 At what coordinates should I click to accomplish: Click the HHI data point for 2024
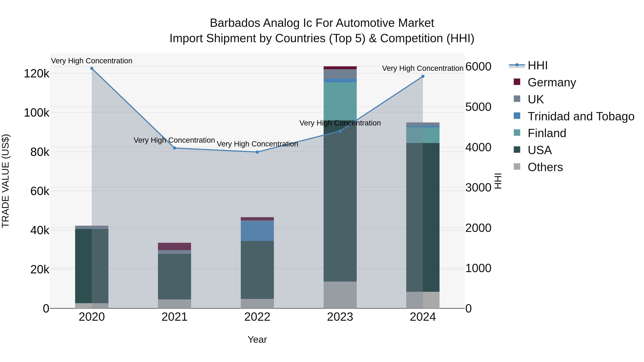click(423, 77)
